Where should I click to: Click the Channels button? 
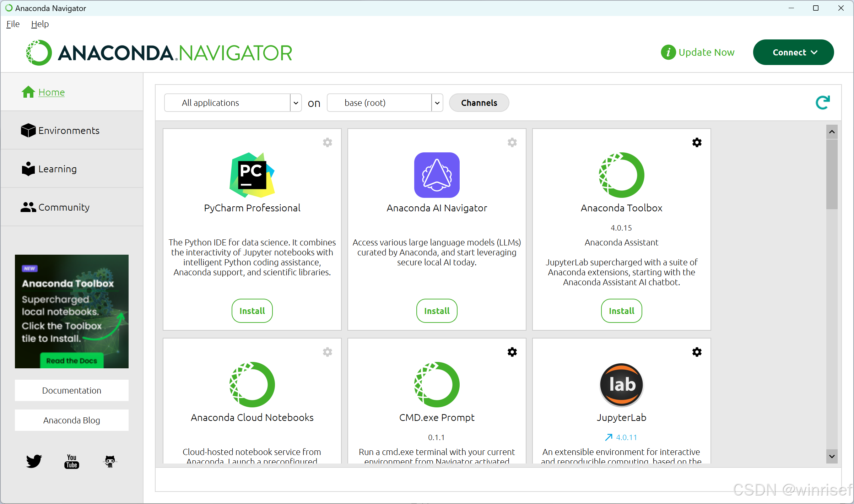[479, 103]
